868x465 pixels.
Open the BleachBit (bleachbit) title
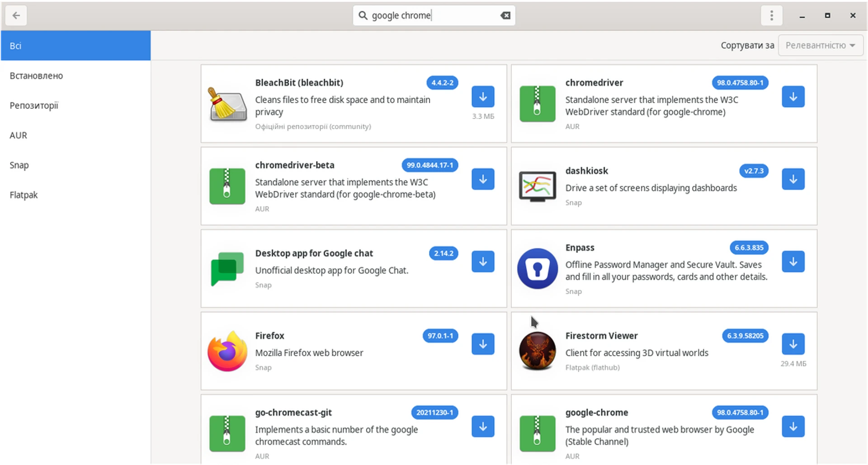pyautogui.click(x=299, y=83)
